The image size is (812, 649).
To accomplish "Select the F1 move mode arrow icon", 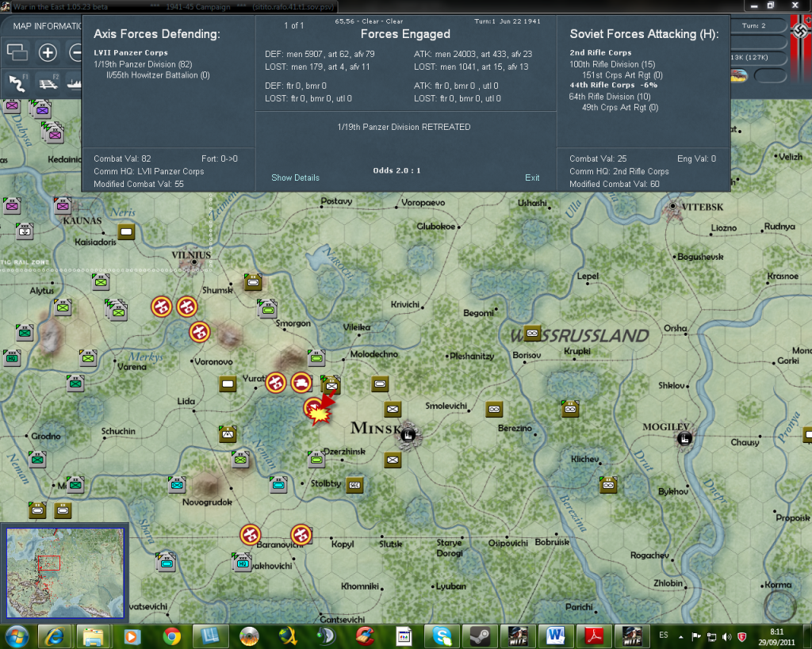I will click(17, 82).
